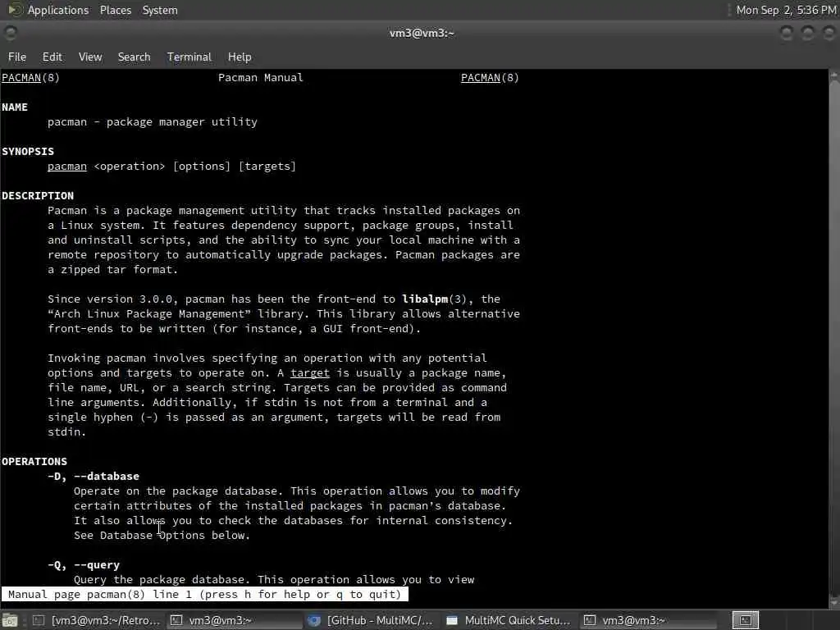The height and width of the screenshot is (630, 840).
Task: Click the Applications launcher icon
Action: coord(14,10)
